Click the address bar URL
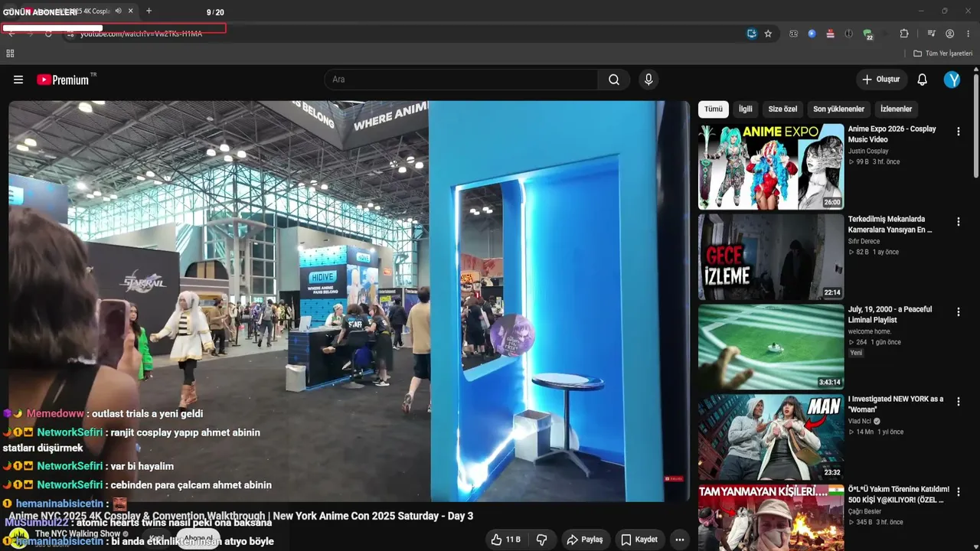This screenshot has width=980, height=551. [141, 34]
